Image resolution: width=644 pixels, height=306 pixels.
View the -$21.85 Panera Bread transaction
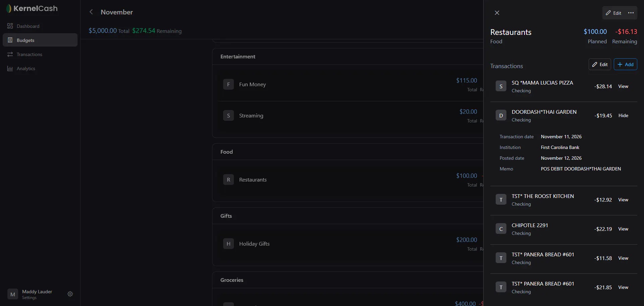(623, 288)
